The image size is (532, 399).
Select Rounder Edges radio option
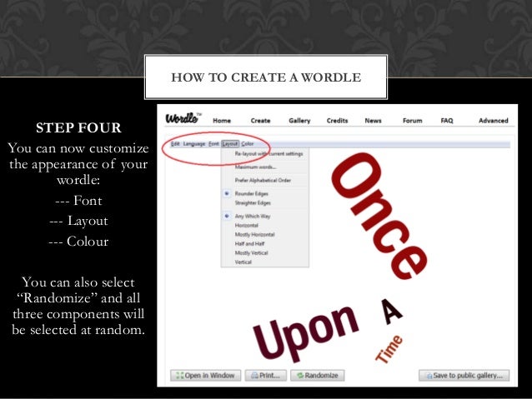click(x=251, y=193)
